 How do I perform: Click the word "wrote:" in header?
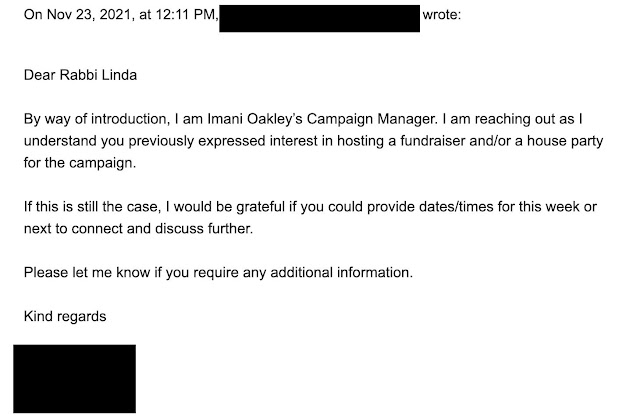click(442, 15)
